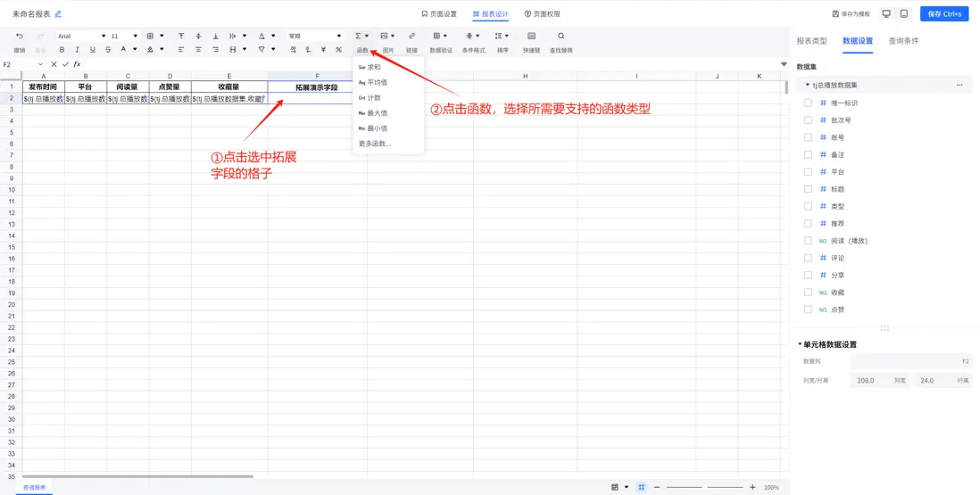Click the edit pencil next to 未命名报表
Viewport: 980px width, 495px height.
pyautogui.click(x=58, y=13)
